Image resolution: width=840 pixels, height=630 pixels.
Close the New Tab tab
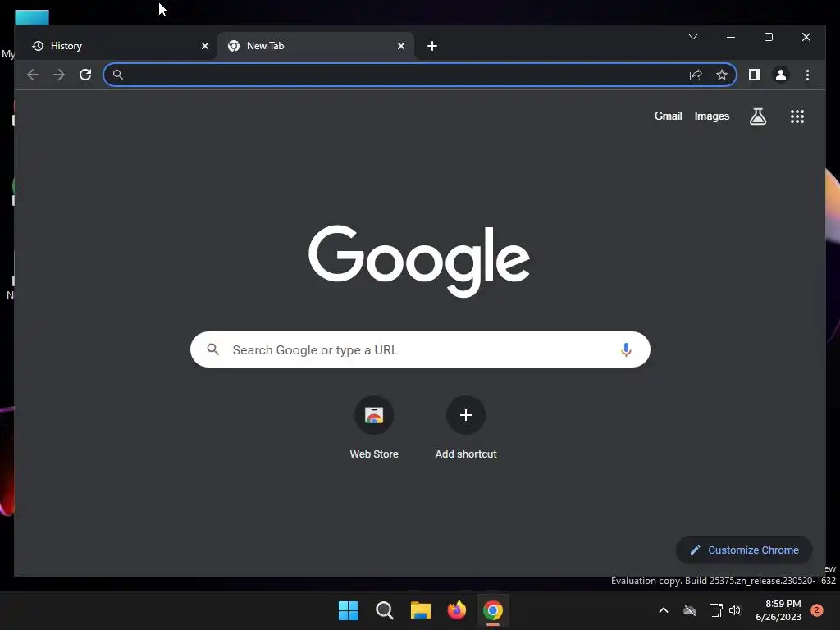400,46
